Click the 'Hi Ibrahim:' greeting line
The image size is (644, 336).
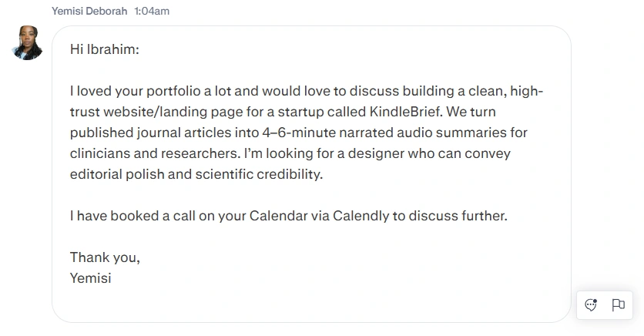click(x=104, y=50)
